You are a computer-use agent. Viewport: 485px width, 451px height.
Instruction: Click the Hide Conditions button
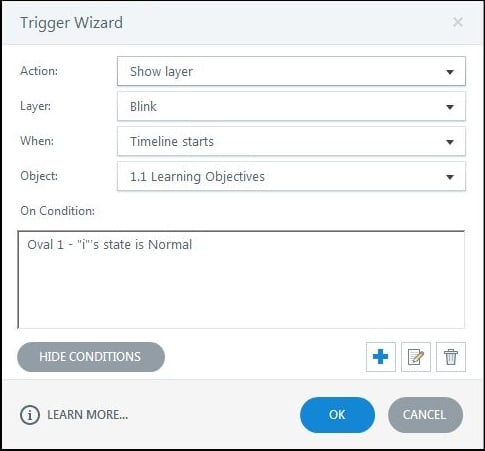pos(91,357)
